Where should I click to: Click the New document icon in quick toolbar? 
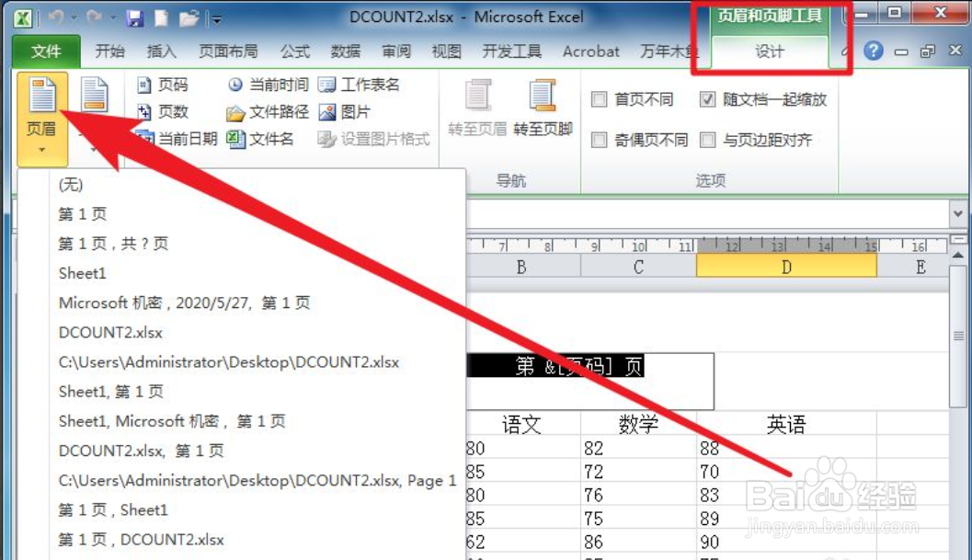tap(161, 18)
